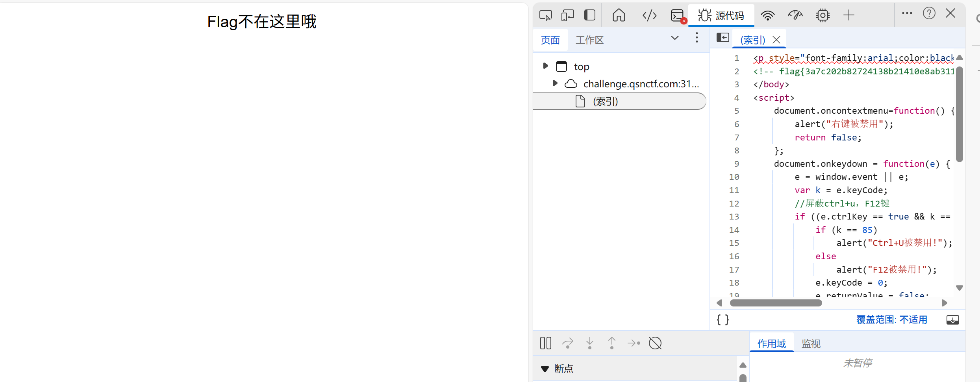Add more tools with plus icon
This screenshot has width=980, height=382.
click(849, 15)
